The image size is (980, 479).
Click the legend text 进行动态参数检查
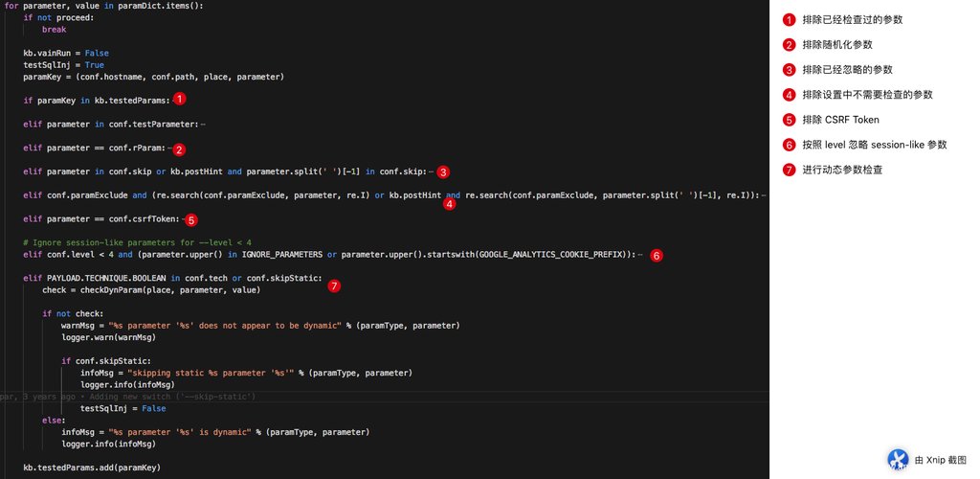pos(841,171)
